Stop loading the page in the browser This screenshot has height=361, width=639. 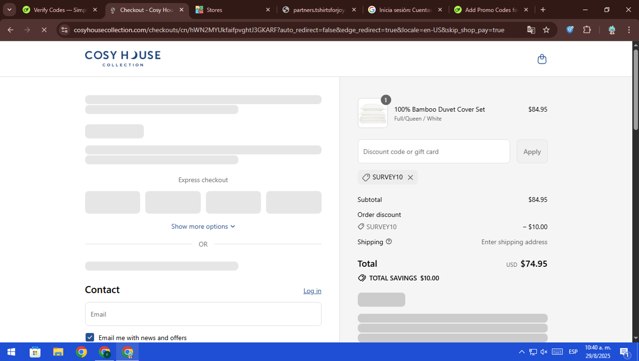(44, 30)
